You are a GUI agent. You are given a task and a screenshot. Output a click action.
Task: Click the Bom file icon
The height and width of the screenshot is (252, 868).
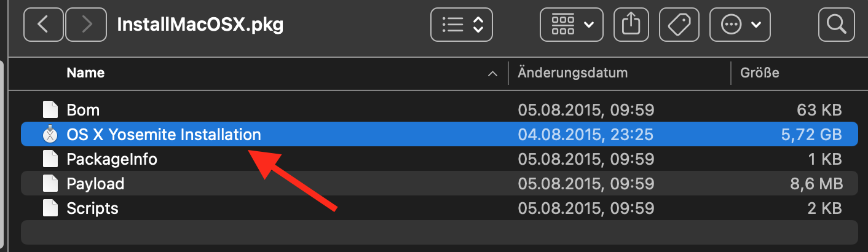[x=50, y=110]
